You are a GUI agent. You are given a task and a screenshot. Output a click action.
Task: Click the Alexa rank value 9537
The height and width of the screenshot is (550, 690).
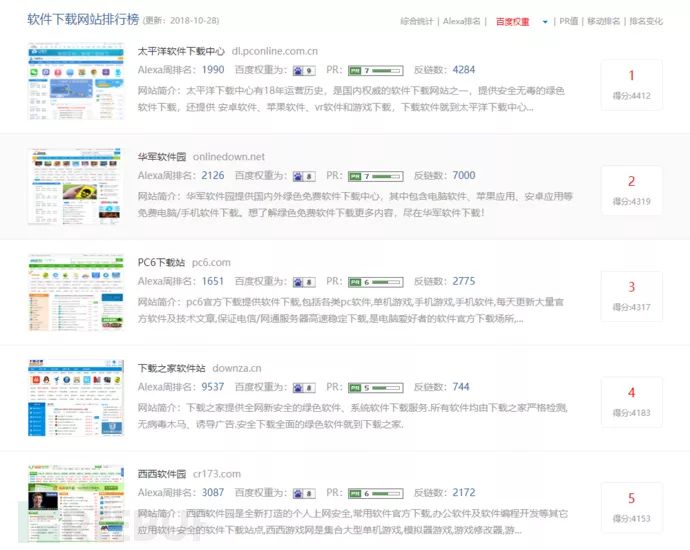tap(213, 387)
